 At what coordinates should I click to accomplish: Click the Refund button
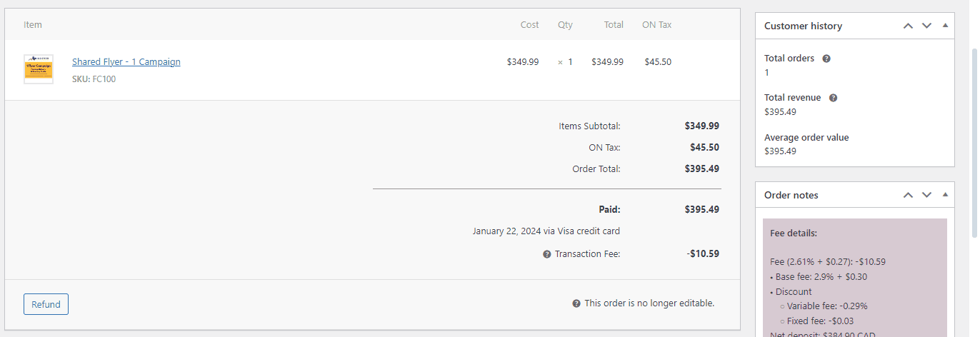coord(46,304)
